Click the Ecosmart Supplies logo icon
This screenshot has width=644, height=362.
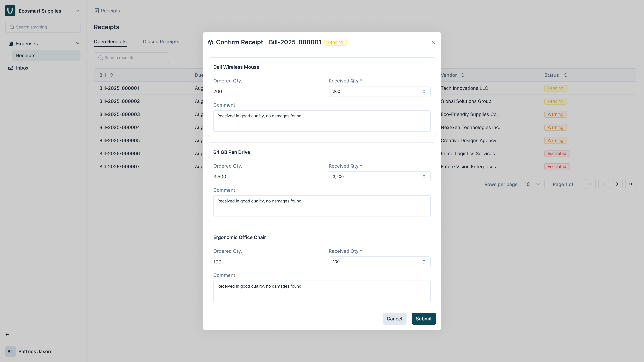point(10,11)
